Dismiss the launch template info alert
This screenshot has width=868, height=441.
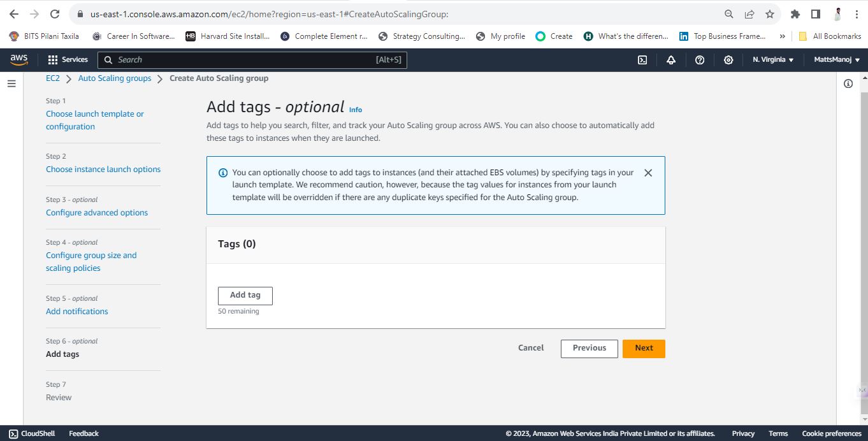648,173
